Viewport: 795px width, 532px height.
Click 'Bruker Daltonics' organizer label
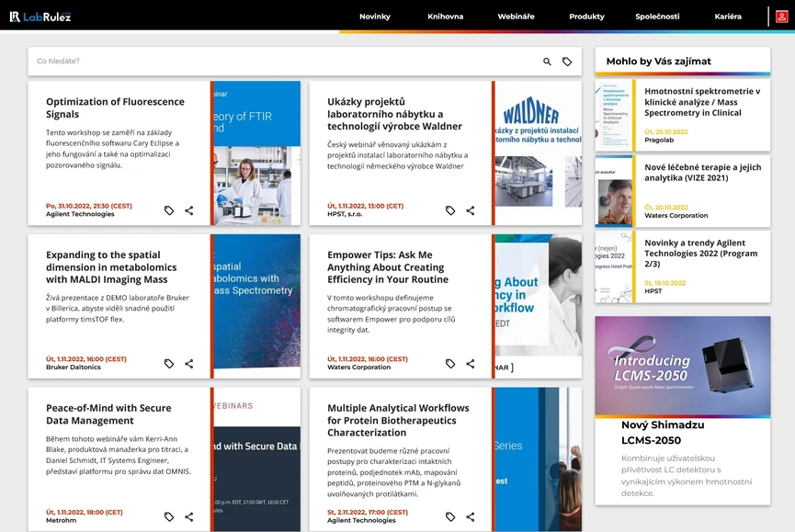point(73,367)
